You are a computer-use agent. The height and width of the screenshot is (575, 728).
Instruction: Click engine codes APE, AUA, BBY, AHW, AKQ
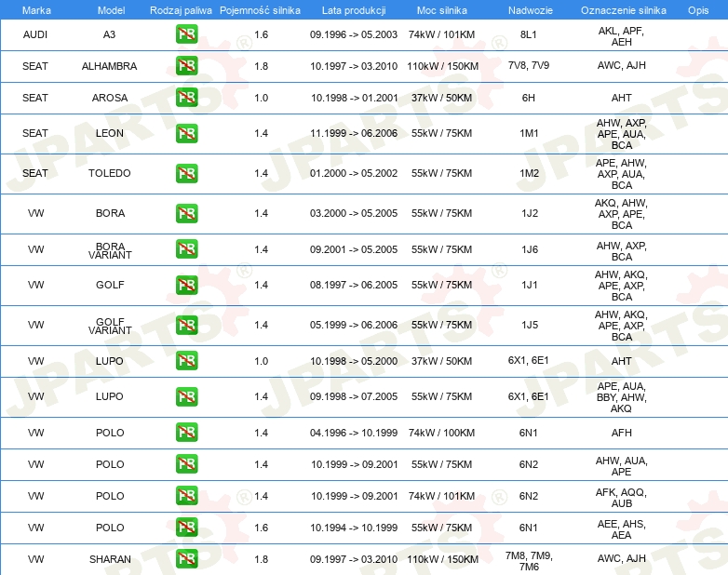point(621,397)
